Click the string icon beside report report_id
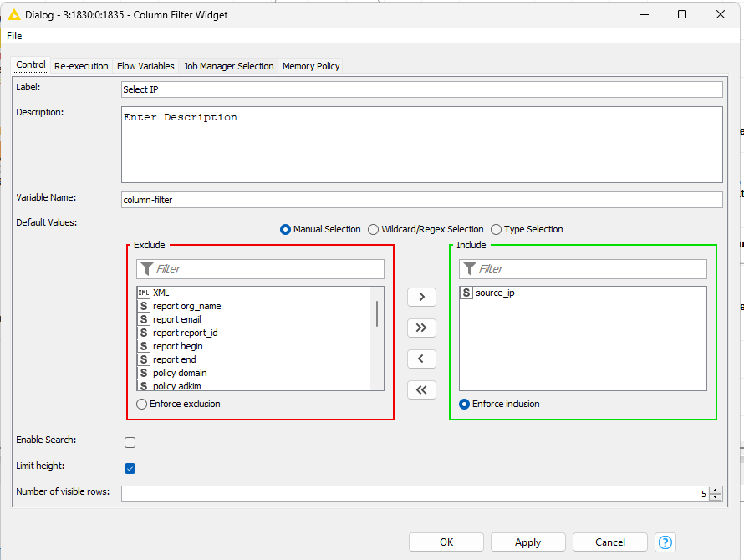744x560 pixels. coord(144,333)
